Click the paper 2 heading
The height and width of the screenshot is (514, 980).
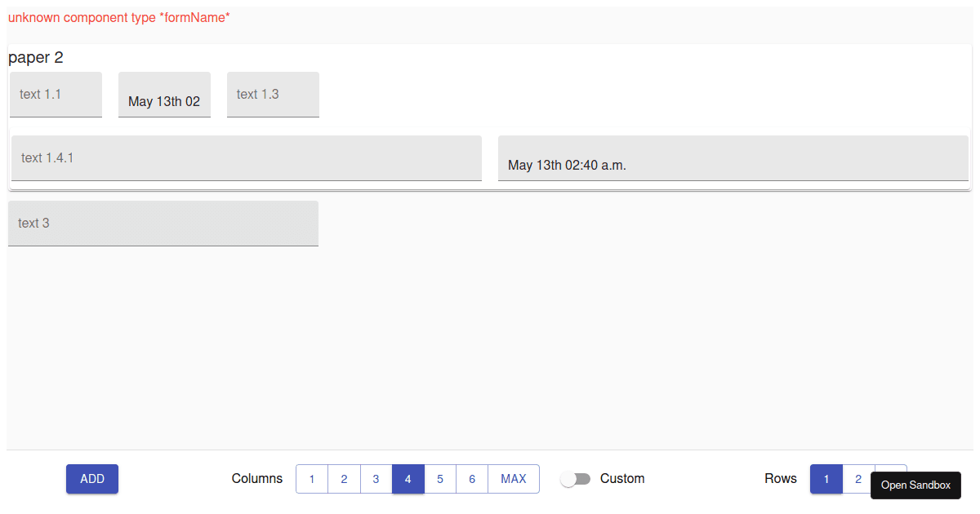36,58
